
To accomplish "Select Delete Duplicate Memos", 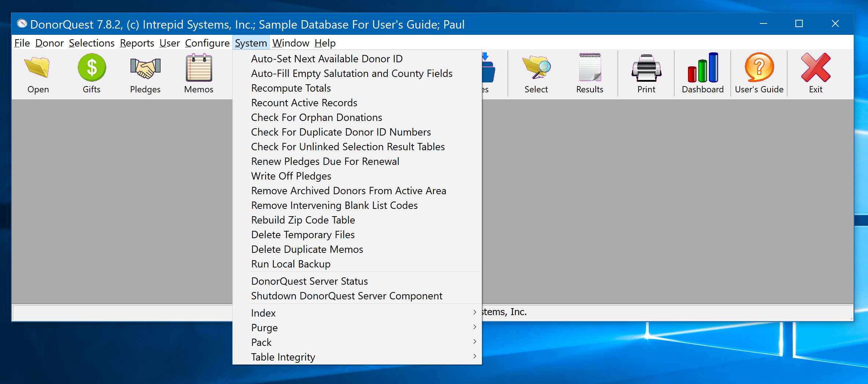I will click(x=357, y=249).
